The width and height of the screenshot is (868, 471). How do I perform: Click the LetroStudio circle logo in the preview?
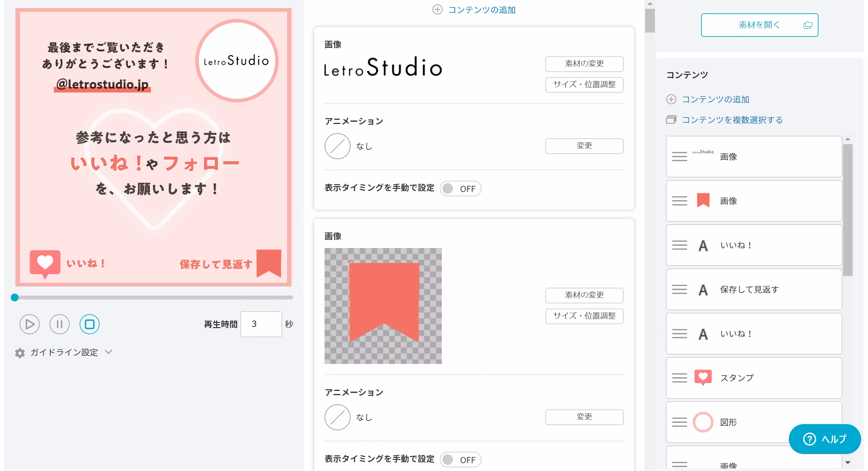pos(237,61)
